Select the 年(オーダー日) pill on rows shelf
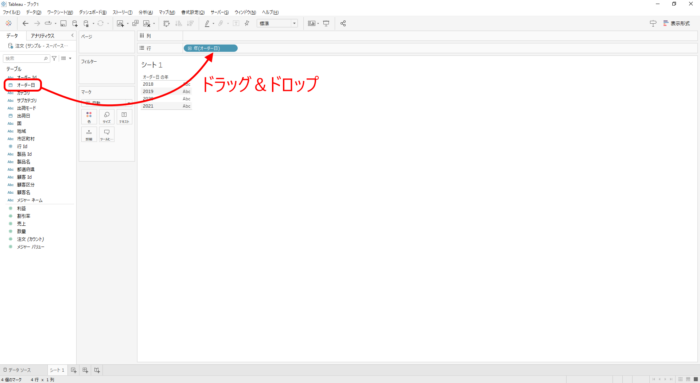The image size is (700, 383). point(211,48)
